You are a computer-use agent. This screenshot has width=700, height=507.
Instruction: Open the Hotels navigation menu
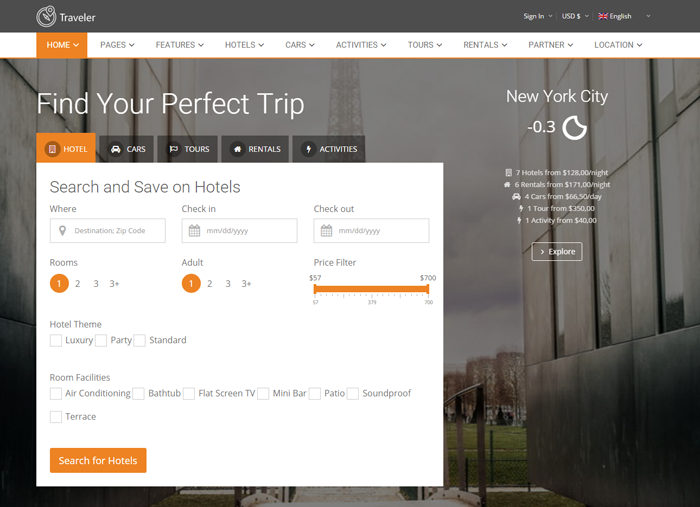coord(244,45)
